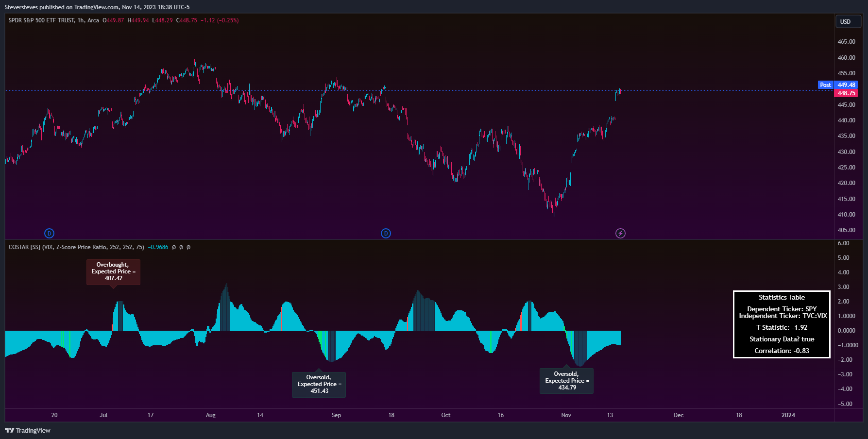The width and height of the screenshot is (868, 439).
Task: Click the -1.12 (-0.25%) change value
Action: [220, 20]
